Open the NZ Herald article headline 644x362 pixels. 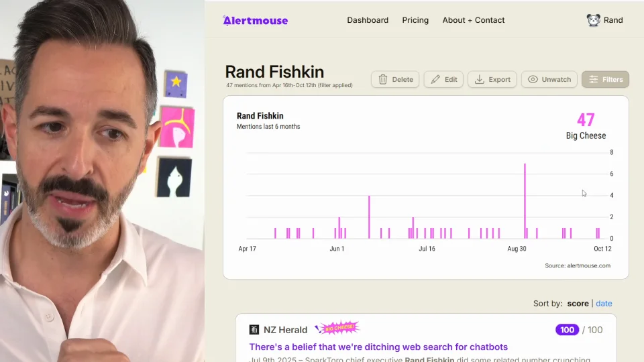378,347
